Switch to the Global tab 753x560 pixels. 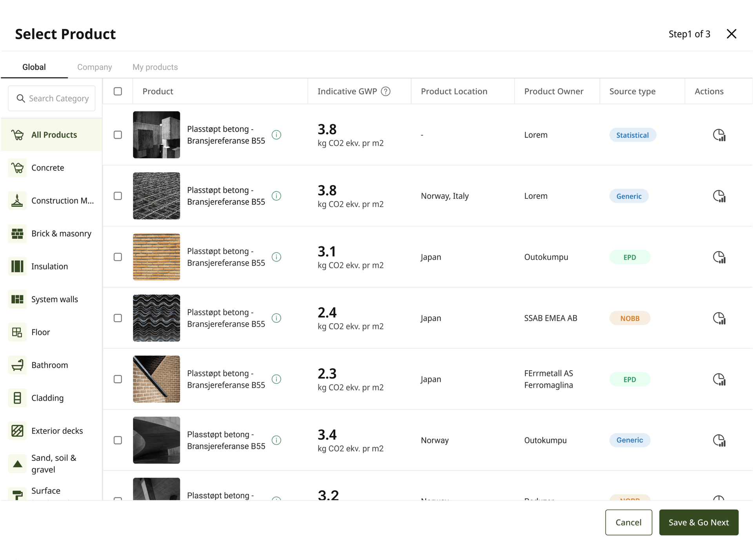coord(34,67)
